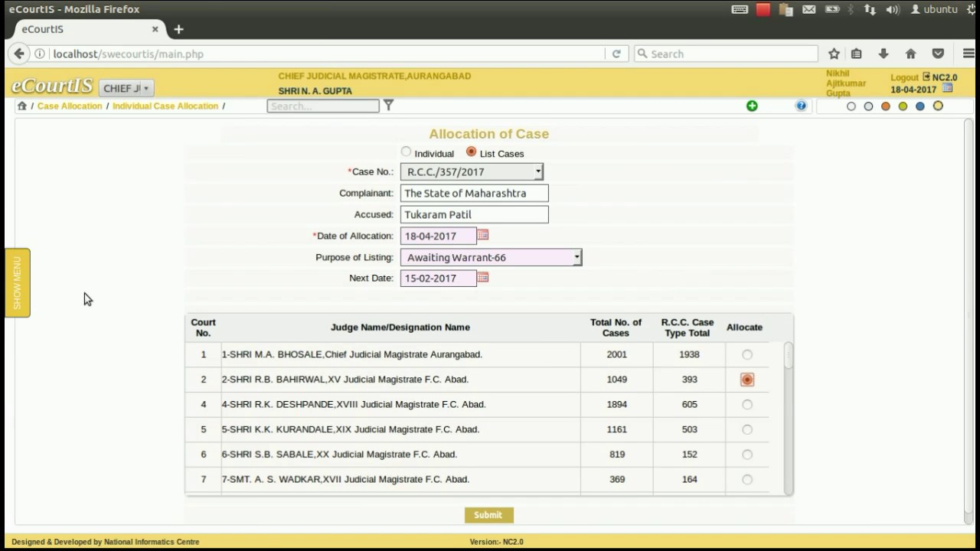This screenshot has height=551, width=980.
Task: Click the red square tray icon
Action: pos(763,9)
